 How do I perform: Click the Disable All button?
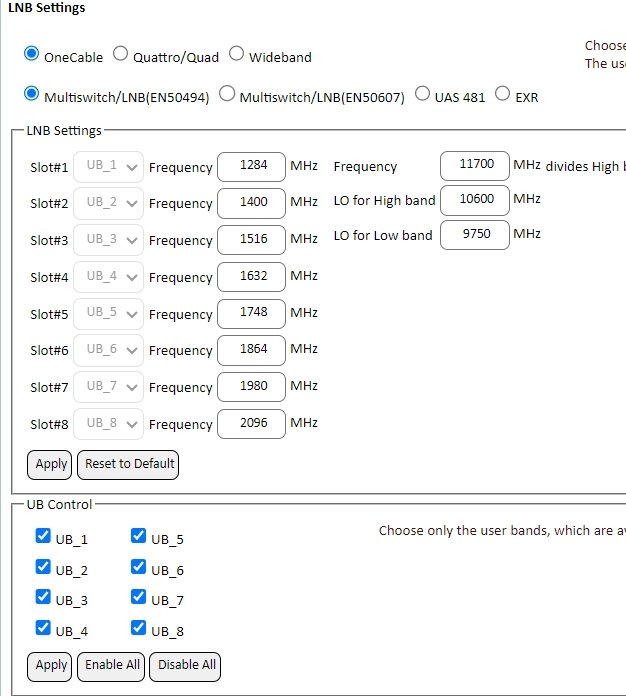pos(185,666)
